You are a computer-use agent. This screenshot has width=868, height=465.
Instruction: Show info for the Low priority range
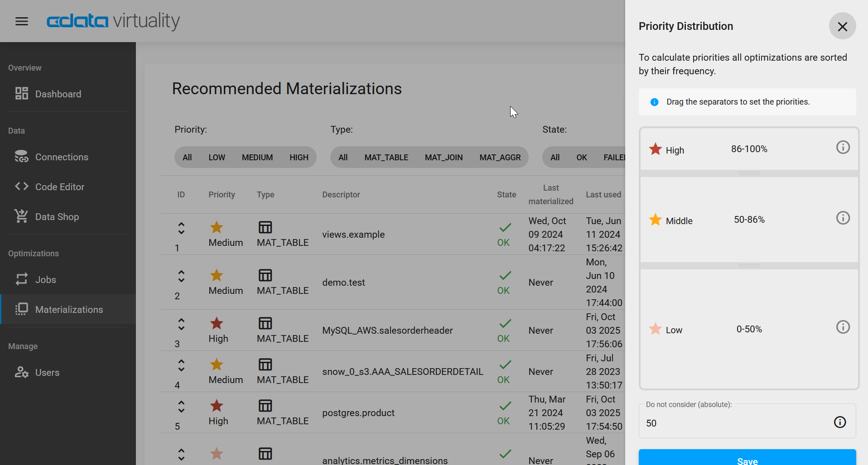coord(842,327)
